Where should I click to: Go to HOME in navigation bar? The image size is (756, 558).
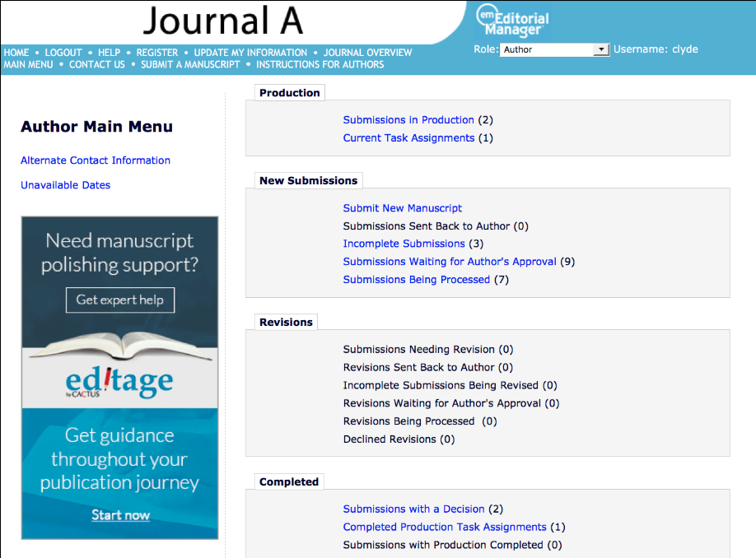click(x=16, y=53)
